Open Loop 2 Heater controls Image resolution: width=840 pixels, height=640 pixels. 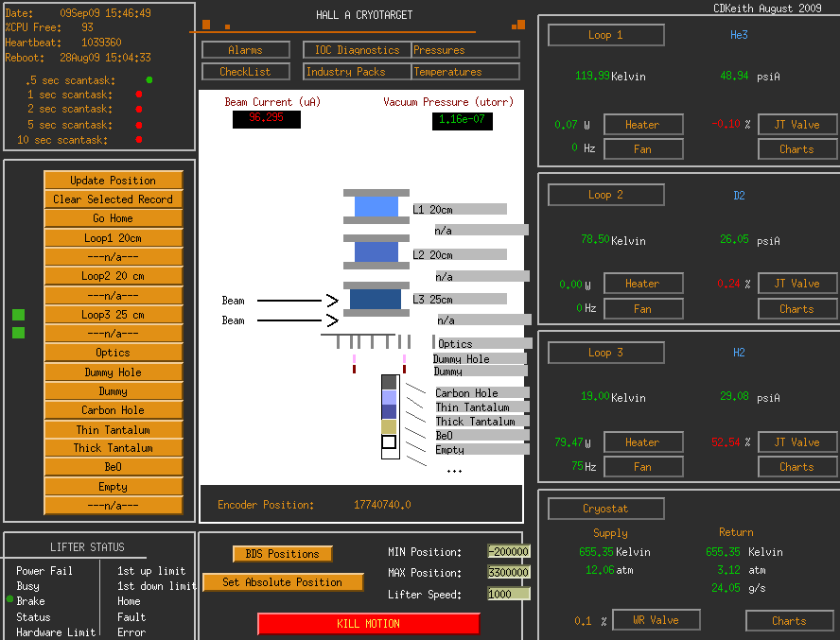pyautogui.click(x=643, y=284)
